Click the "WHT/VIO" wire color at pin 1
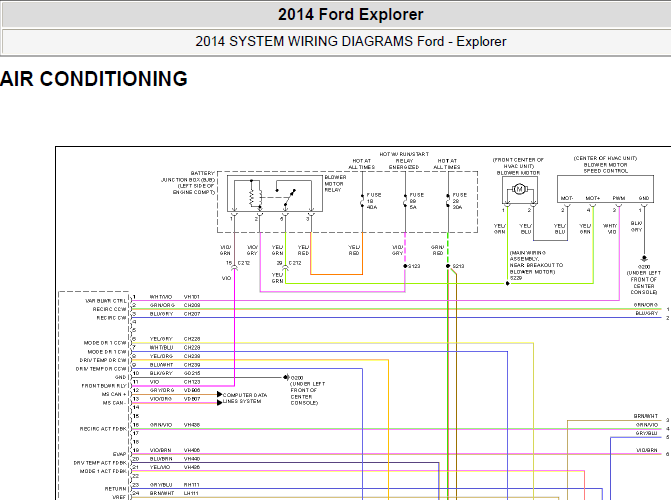Screen dimensions: 671x500 [x=161, y=297]
